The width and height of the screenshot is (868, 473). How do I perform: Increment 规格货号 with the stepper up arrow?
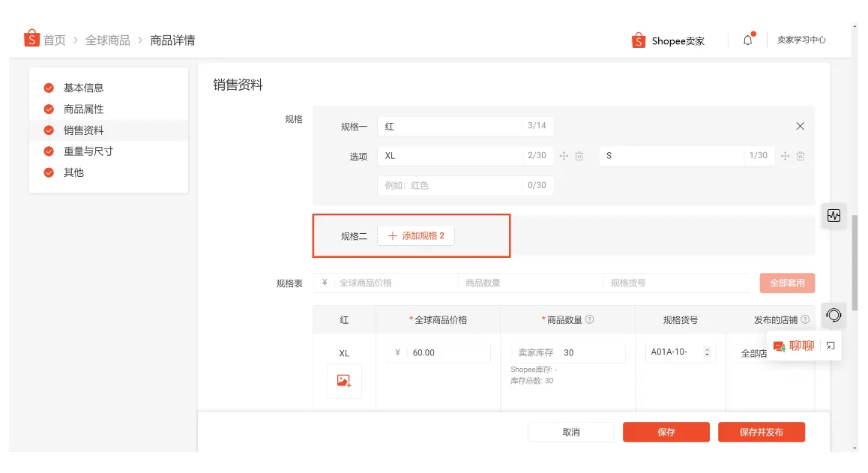[707, 349]
